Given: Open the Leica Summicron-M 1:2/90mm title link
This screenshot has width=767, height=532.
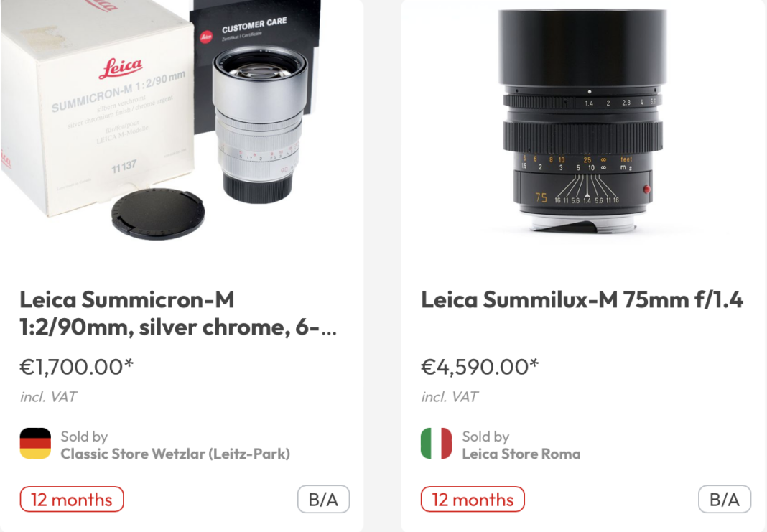Looking at the screenshot, I should tap(177, 313).
